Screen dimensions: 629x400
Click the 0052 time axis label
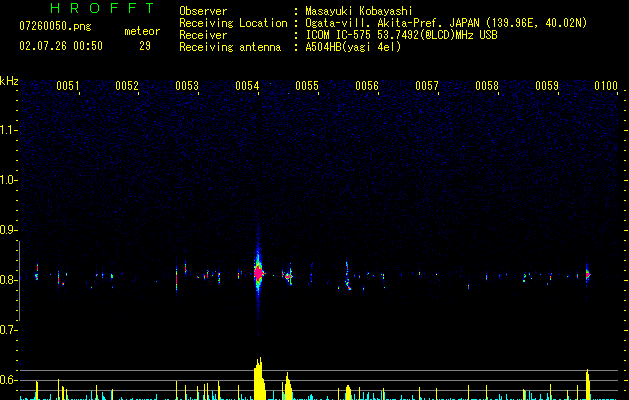coord(127,86)
